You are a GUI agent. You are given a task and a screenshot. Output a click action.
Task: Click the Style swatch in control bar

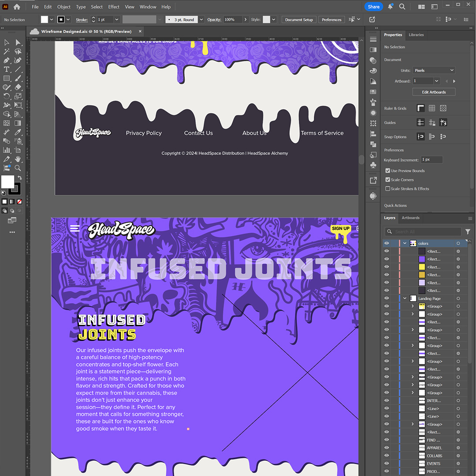266,19
